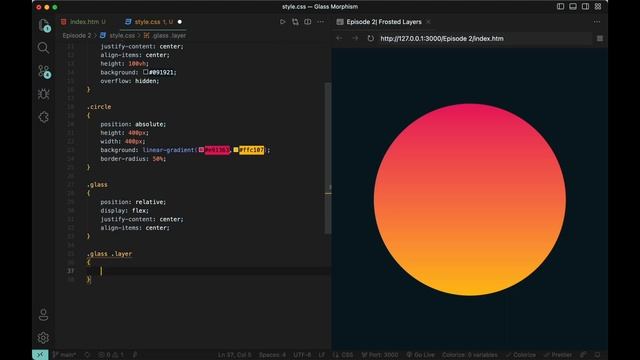Open style.css in the breadcrumb

(122, 36)
